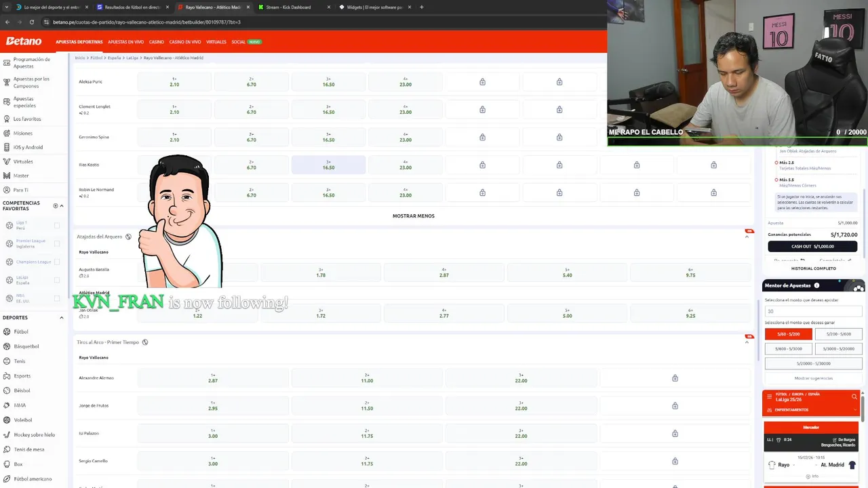Screen dimensions: 868x488
Task: Click the info icon beside Atajadas del Arquero
Action: 128,237
